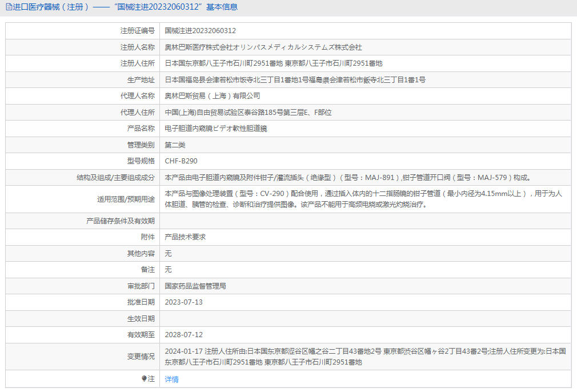The width and height of the screenshot is (577, 392).
Task: Select the header title 进口医疗器械（注册）基本信息
Action: point(125,7)
